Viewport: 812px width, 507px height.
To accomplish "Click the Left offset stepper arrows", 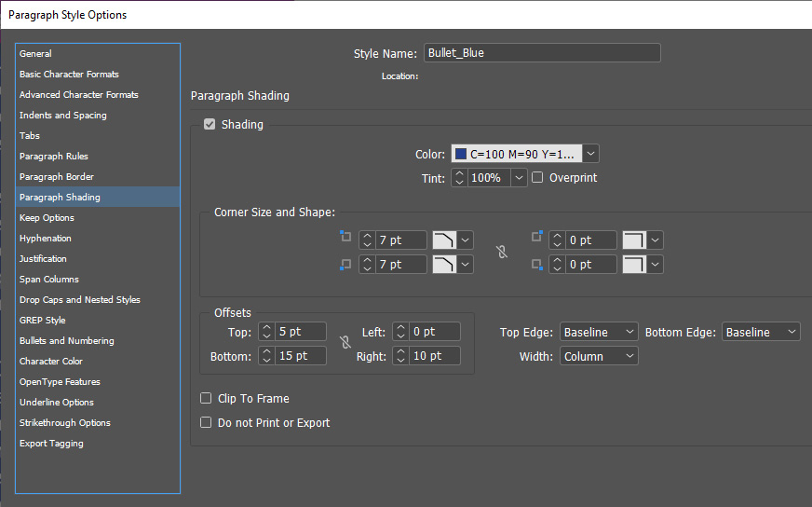I will click(400, 331).
